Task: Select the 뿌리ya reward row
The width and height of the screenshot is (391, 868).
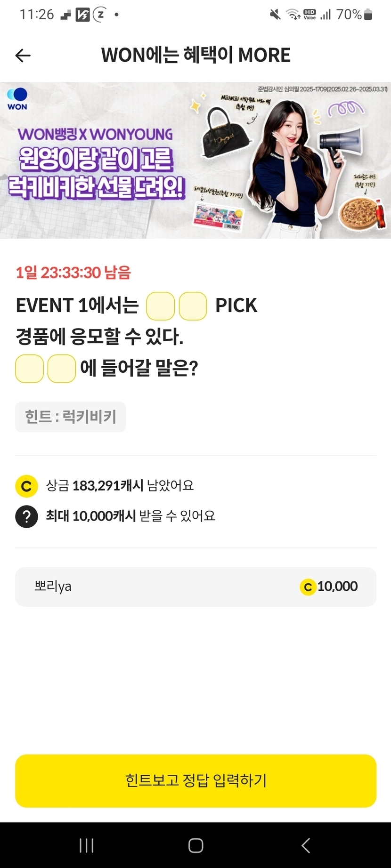Action: (195, 587)
